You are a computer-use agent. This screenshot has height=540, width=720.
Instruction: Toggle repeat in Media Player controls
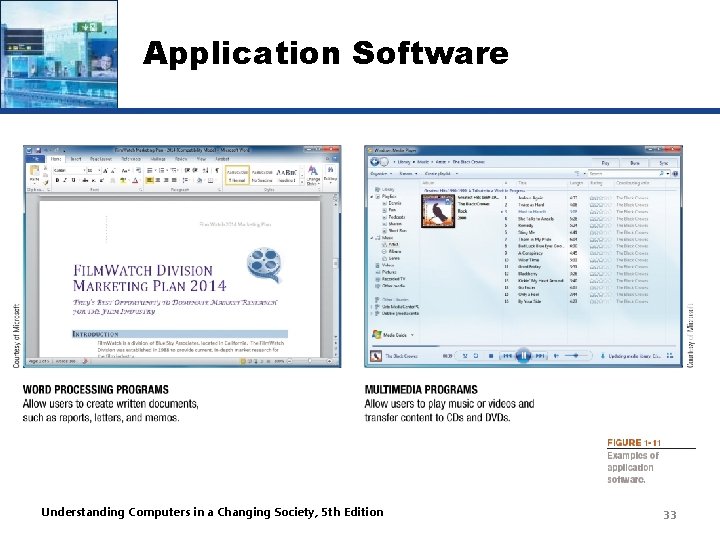tap(476, 356)
